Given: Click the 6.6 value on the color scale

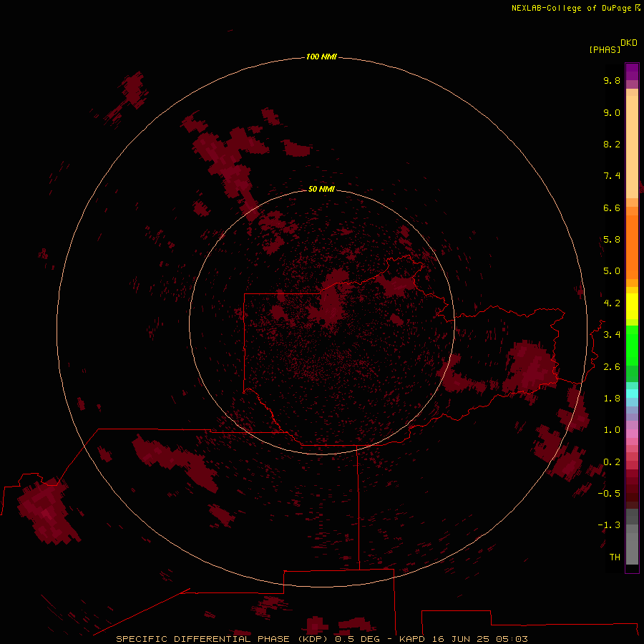Looking at the screenshot, I should (612, 208).
